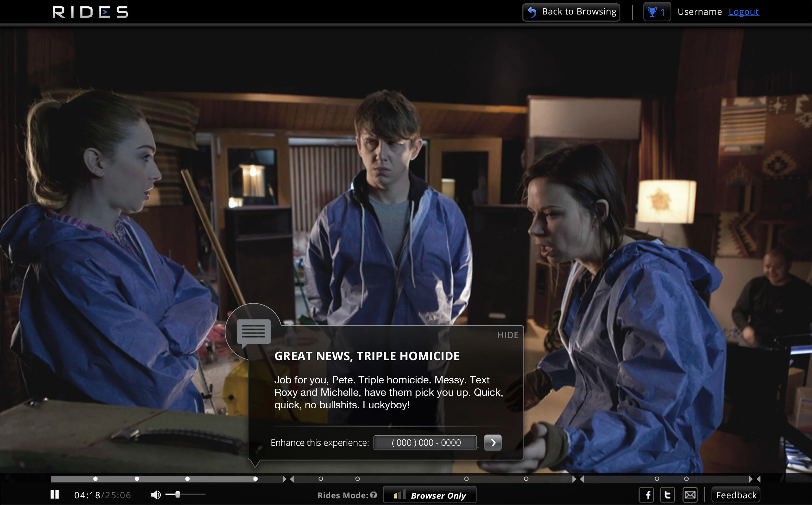This screenshot has height=505, width=812.
Task: Click the phone number input field
Action: pos(425,443)
